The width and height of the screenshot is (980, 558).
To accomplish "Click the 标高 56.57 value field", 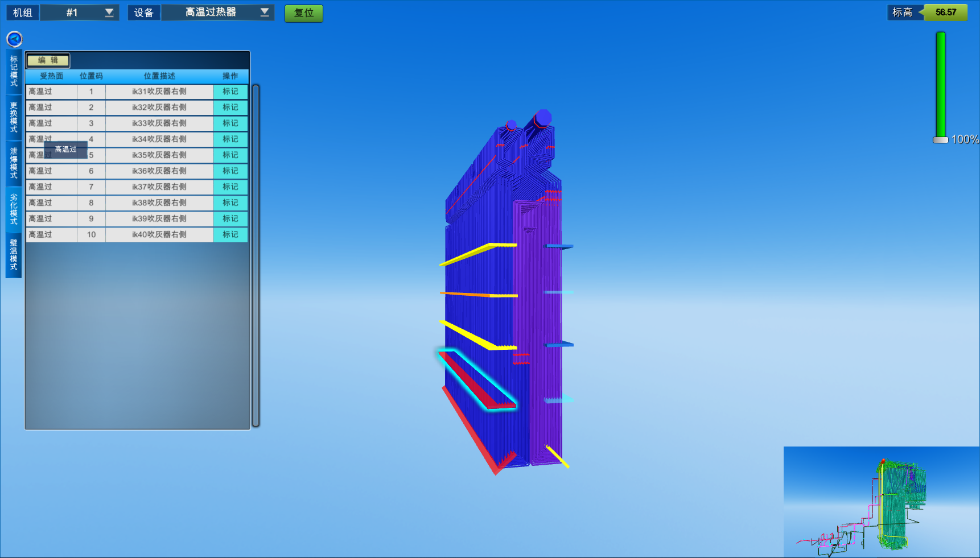I will tap(945, 13).
